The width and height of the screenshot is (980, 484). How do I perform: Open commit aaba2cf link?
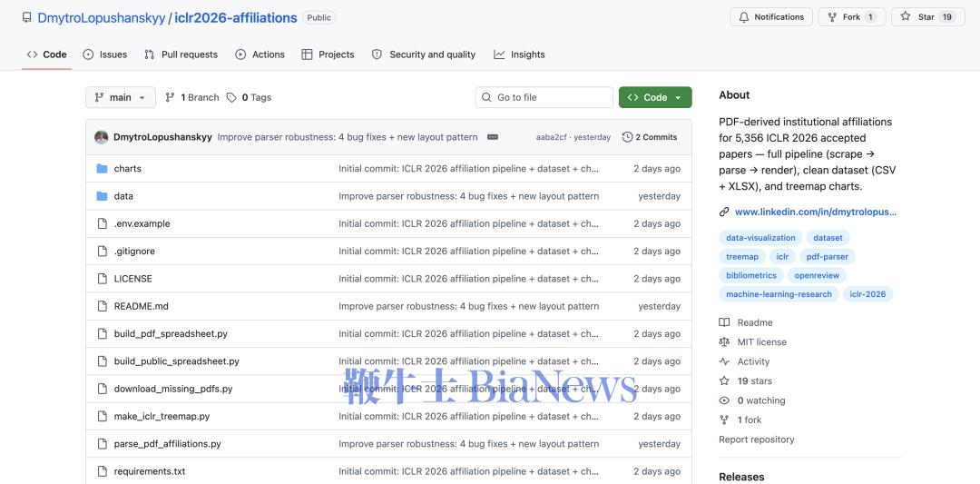point(551,137)
